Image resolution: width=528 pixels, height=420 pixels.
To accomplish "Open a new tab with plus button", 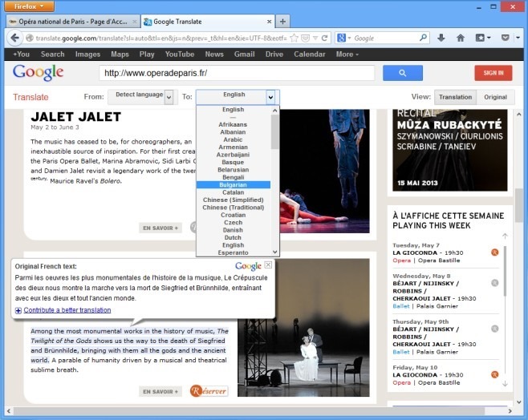I will point(282,22).
